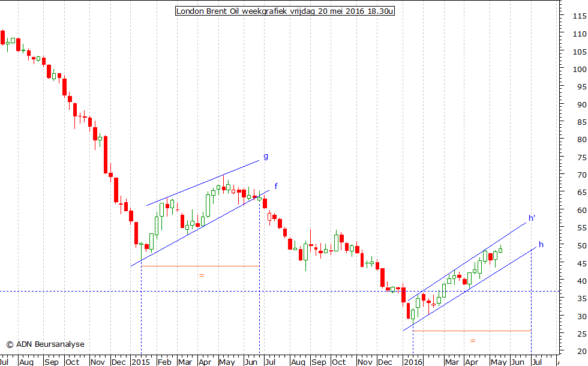Click the 70 value on price axis
This screenshot has height=366, width=588.
pos(581,175)
